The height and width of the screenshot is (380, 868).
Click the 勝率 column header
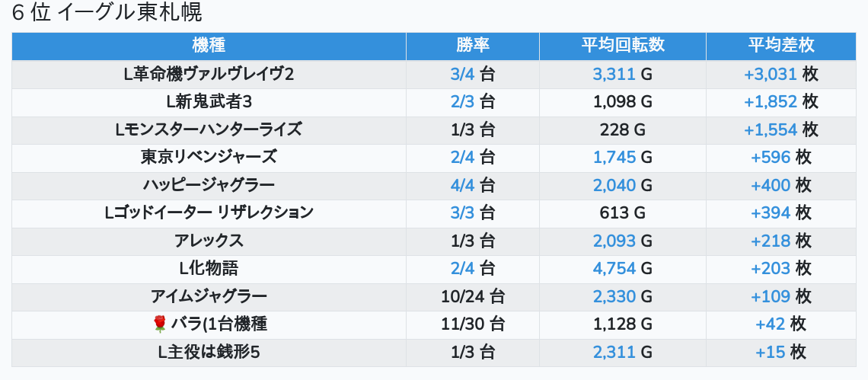472,45
